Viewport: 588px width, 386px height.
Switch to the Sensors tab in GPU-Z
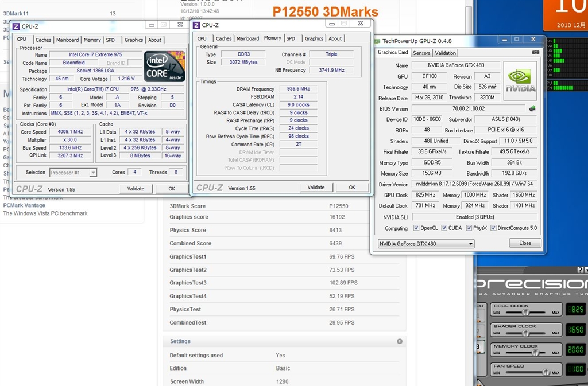click(421, 53)
